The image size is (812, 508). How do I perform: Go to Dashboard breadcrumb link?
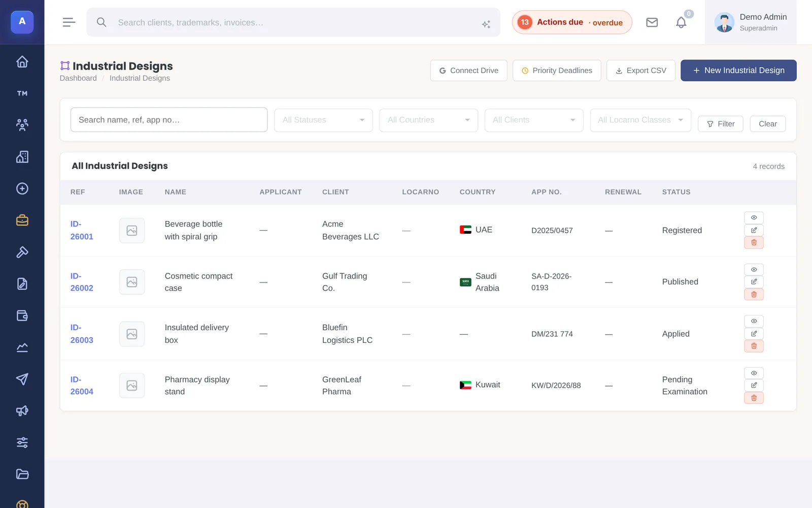[78, 78]
